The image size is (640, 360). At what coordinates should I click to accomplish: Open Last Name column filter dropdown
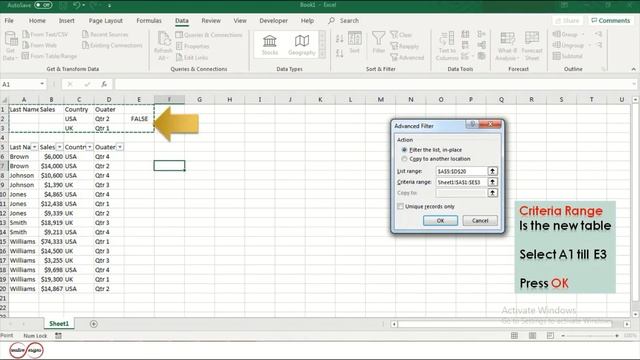point(34,147)
